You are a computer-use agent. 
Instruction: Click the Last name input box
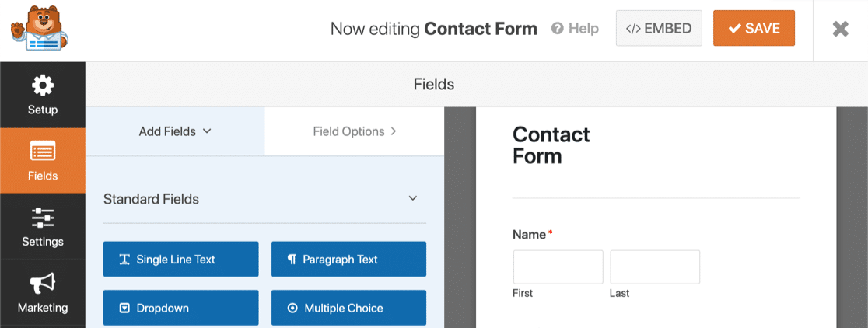click(655, 267)
